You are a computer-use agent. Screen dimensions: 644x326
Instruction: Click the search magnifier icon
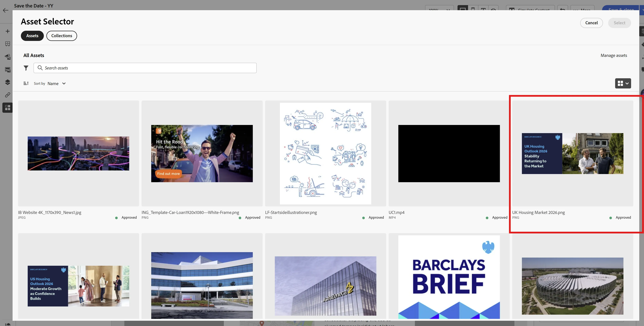pyautogui.click(x=40, y=68)
